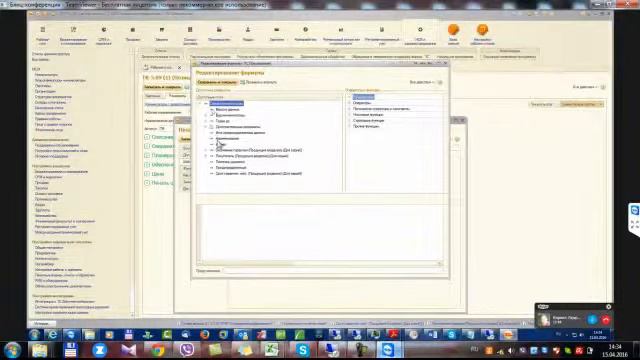The width and height of the screenshot is (640, 360).
Task: Open the Закупки section icon
Action: (x=162, y=30)
